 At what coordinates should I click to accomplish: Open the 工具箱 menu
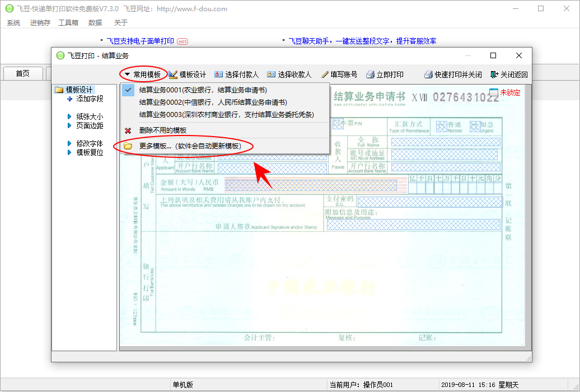[x=68, y=23]
